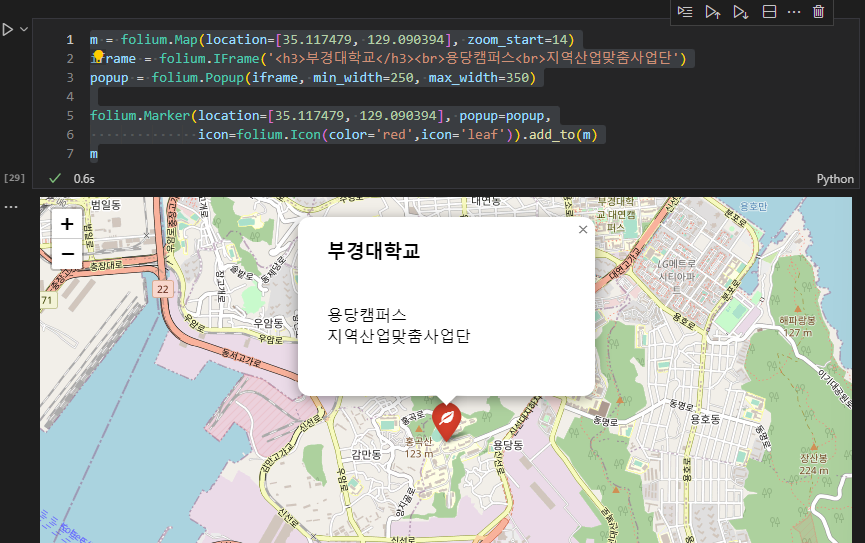Click execution count [29]

click(14, 178)
